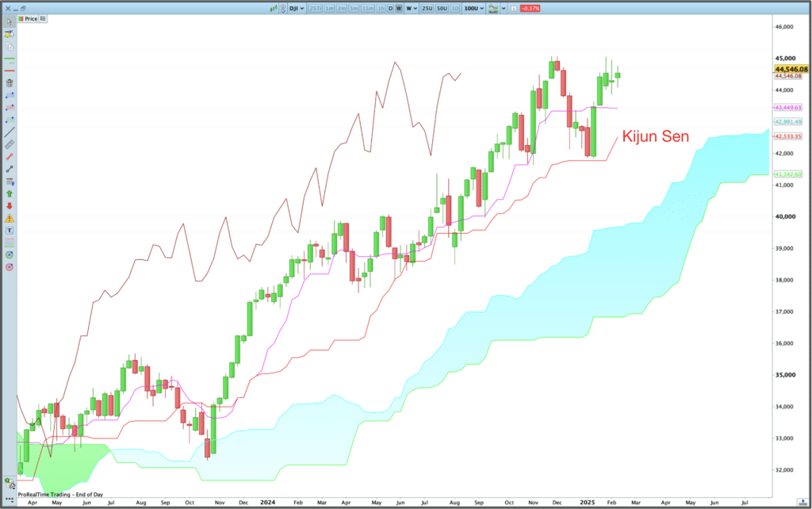Click the -0.37% change indicator

(x=530, y=7)
